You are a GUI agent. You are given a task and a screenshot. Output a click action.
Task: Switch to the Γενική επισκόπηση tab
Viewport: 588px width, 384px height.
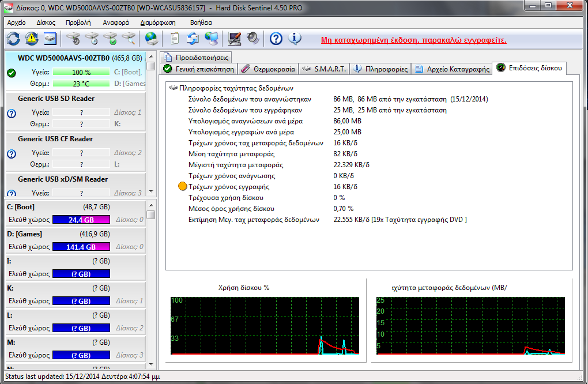coord(199,69)
